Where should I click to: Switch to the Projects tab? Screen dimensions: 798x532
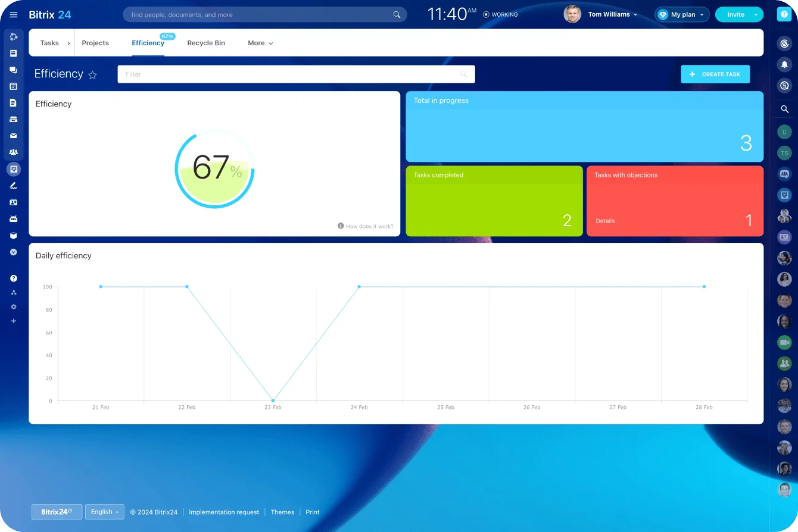(95, 43)
